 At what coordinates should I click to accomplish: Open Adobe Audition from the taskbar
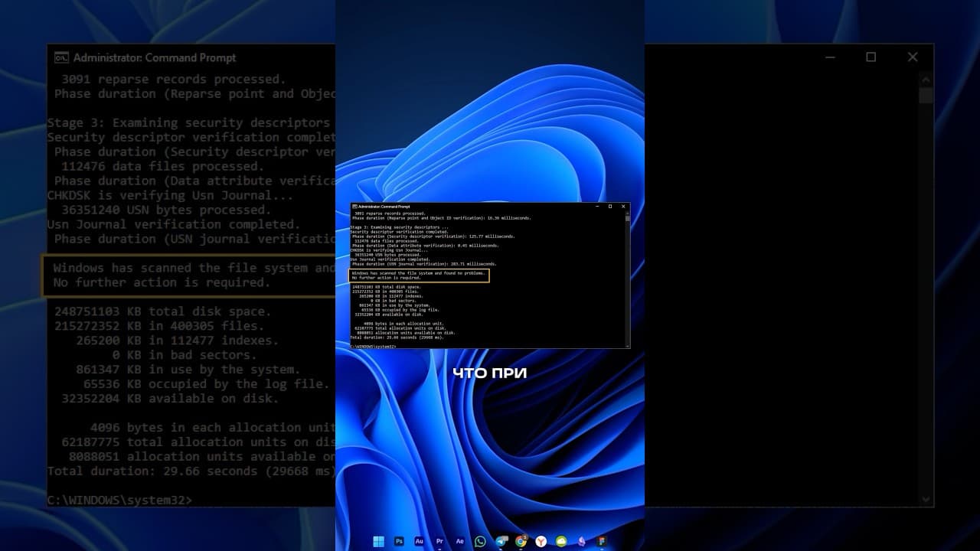tap(419, 541)
